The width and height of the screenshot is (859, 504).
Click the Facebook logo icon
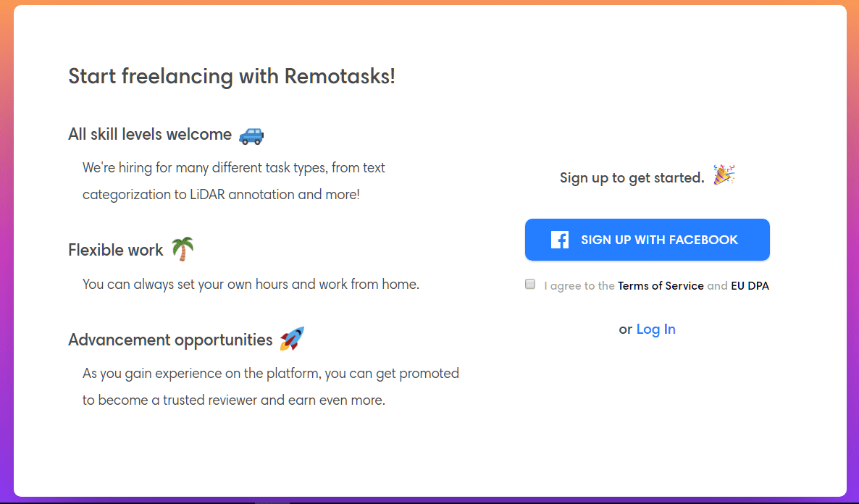[559, 240]
